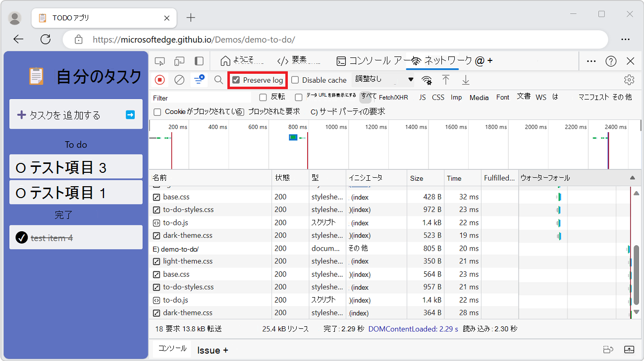The height and width of the screenshot is (361, 644).
Task: Click the export HAR file icon
Action: [x=465, y=79]
